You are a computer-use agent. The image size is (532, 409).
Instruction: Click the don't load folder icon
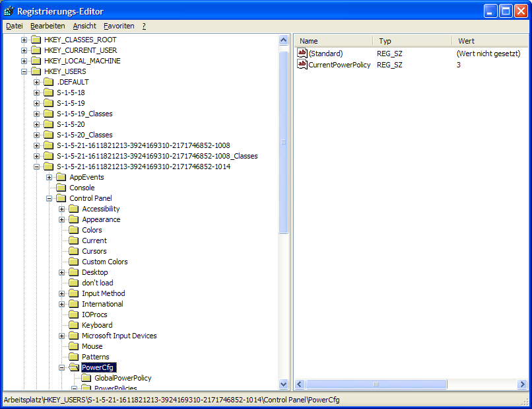click(74, 283)
